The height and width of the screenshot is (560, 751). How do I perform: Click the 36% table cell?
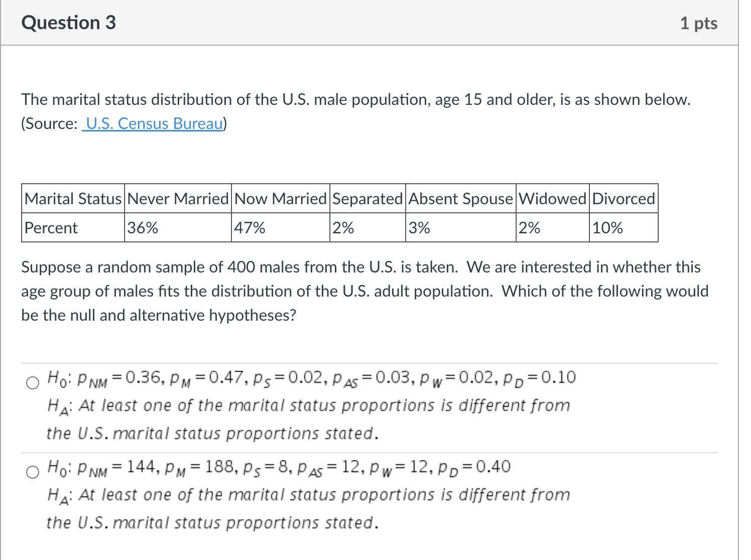(143, 228)
